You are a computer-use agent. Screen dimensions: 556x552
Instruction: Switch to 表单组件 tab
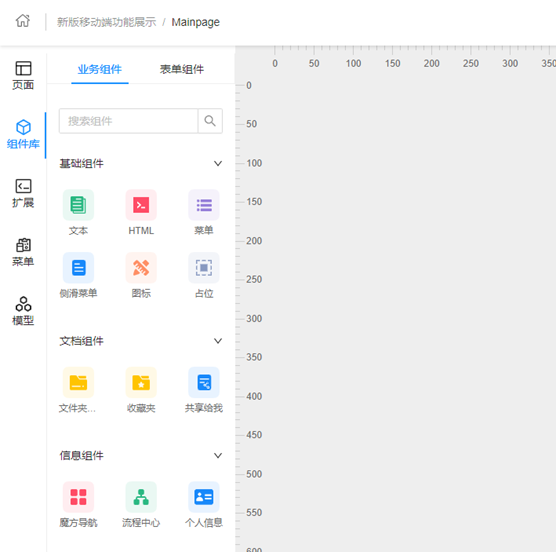pyautogui.click(x=182, y=69)
